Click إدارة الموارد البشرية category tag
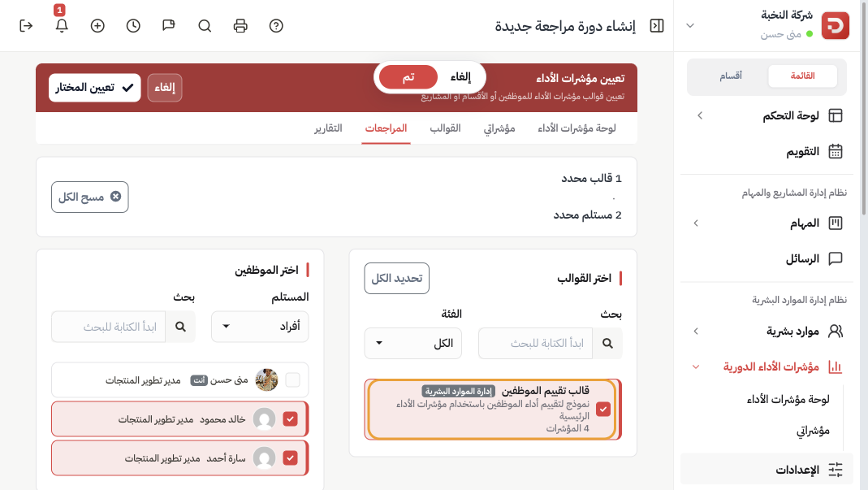868x490 pixels. pos(458,392)
